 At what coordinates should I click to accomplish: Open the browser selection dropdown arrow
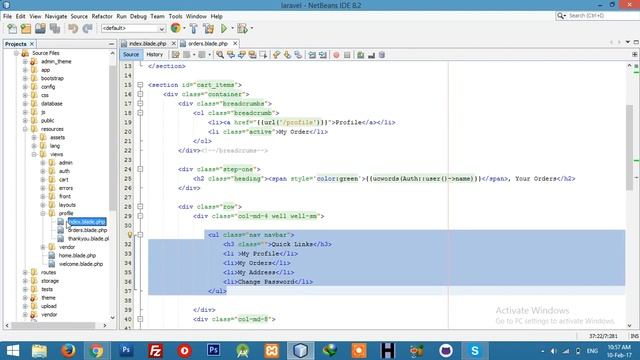coord(184,29)
